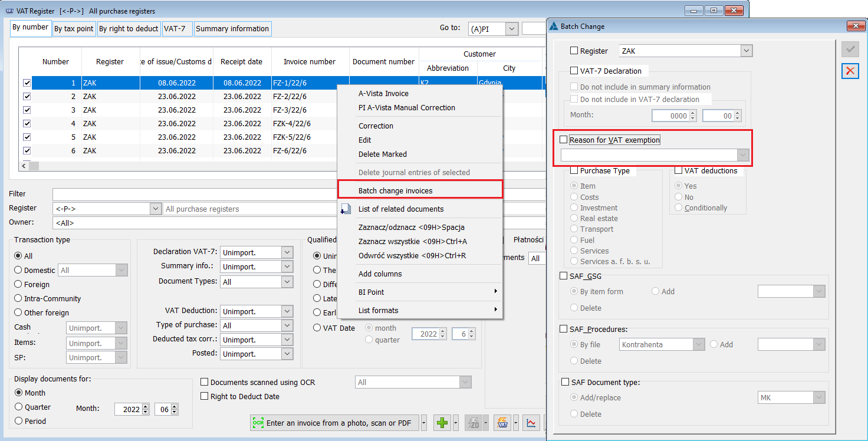The image size is (868, 441).
Task: Click the Register column header
Action: 110,61
